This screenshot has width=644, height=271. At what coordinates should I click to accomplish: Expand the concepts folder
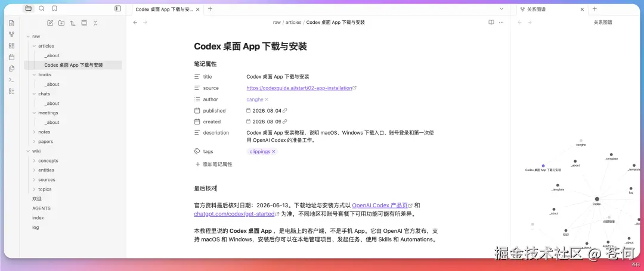34,161
